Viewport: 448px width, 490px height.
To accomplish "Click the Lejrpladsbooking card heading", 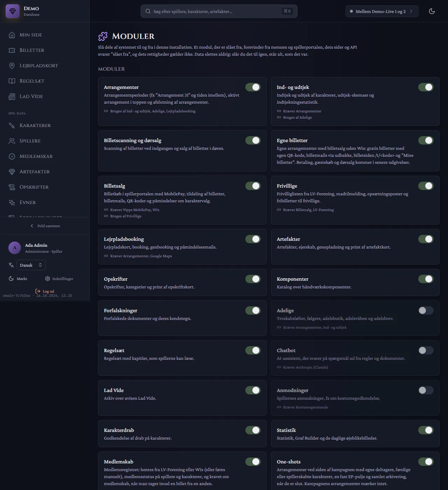I will [x=124, y=239].
